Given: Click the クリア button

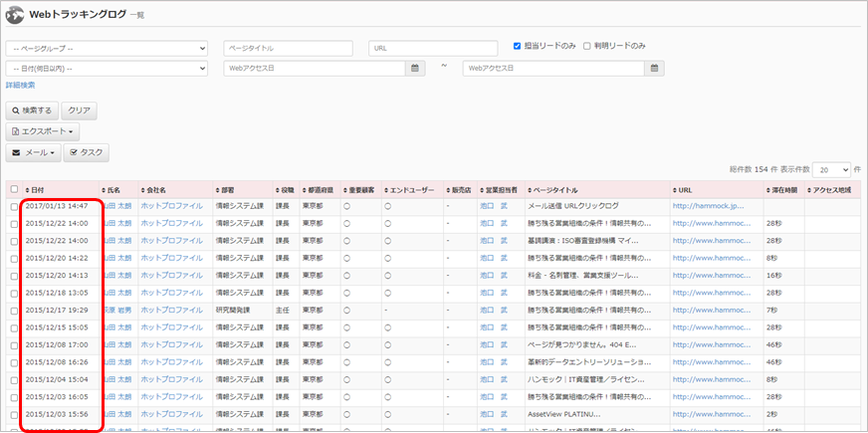Looking at the screenshot, I should [x=80, y=110].
